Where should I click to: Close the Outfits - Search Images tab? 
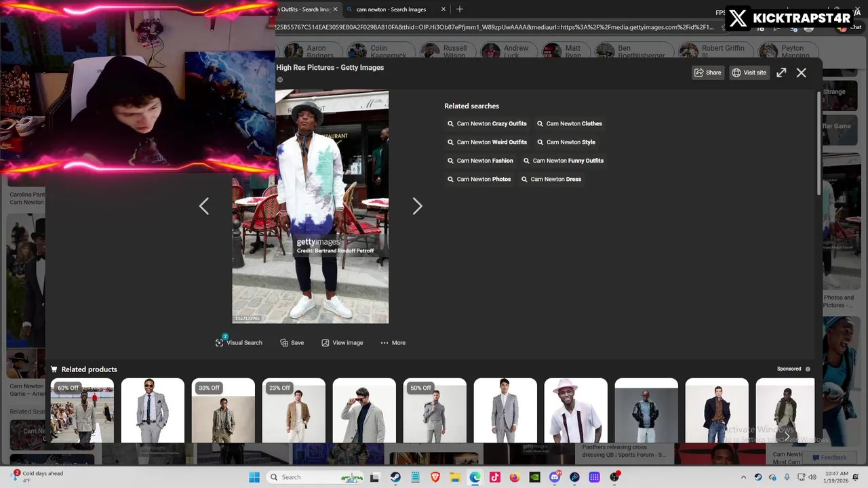point(335,9)
